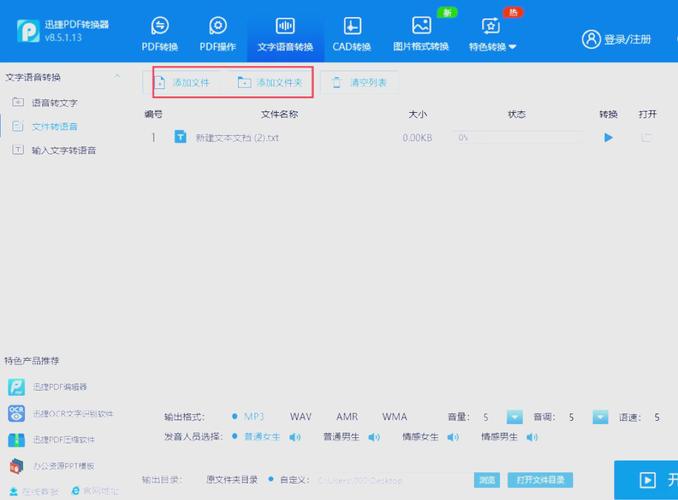
Task: Preview 普通男生 voice with speaker icon
Action: 374,437
